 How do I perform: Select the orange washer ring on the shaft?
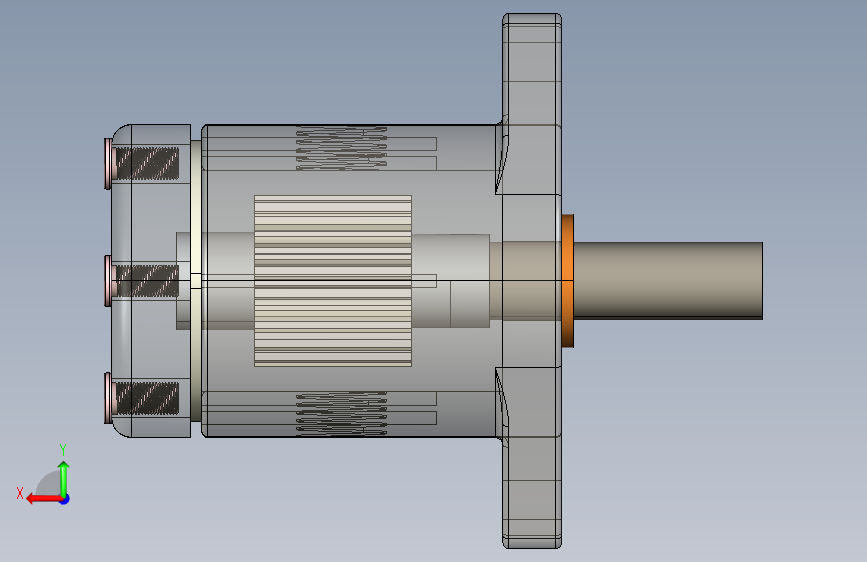tap(567, 281)
